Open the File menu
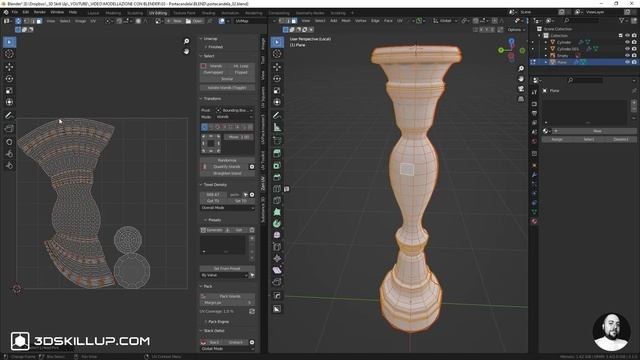 click(x=15, y=12)
